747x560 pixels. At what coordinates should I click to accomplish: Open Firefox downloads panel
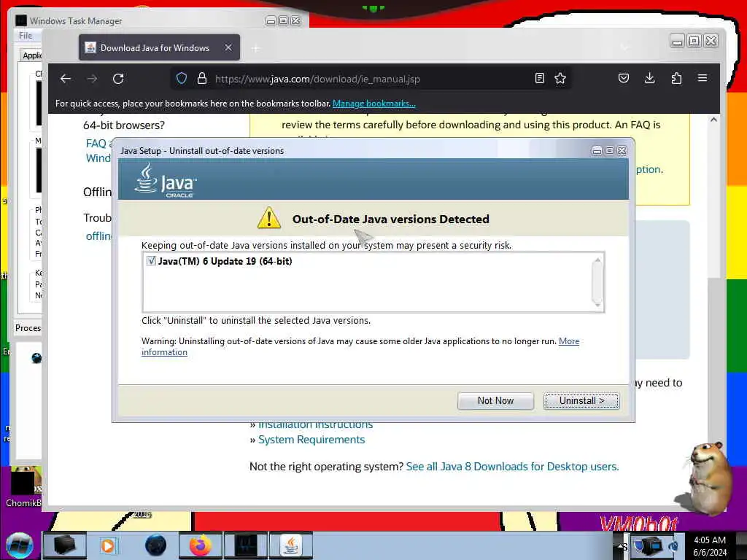649,78
